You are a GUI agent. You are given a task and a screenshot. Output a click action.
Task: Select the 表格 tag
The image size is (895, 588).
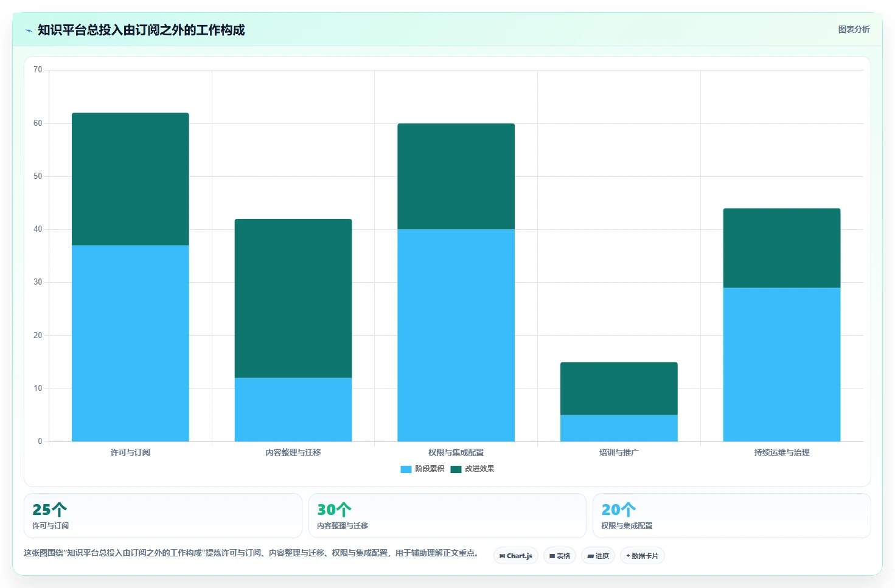(x=560, y=556)
